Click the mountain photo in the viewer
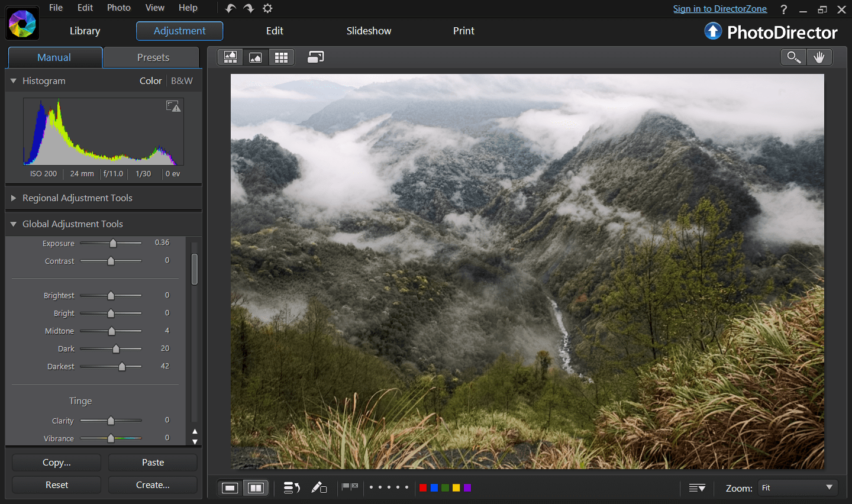This screenshot has width=852, height=504. click(x=527, y=272)
